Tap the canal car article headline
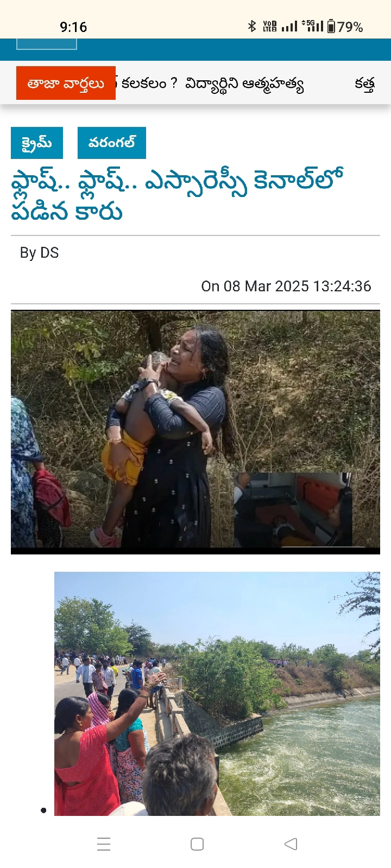Image resolution: width=391 pixels, height=868 pixels. (x=177, y=196)
